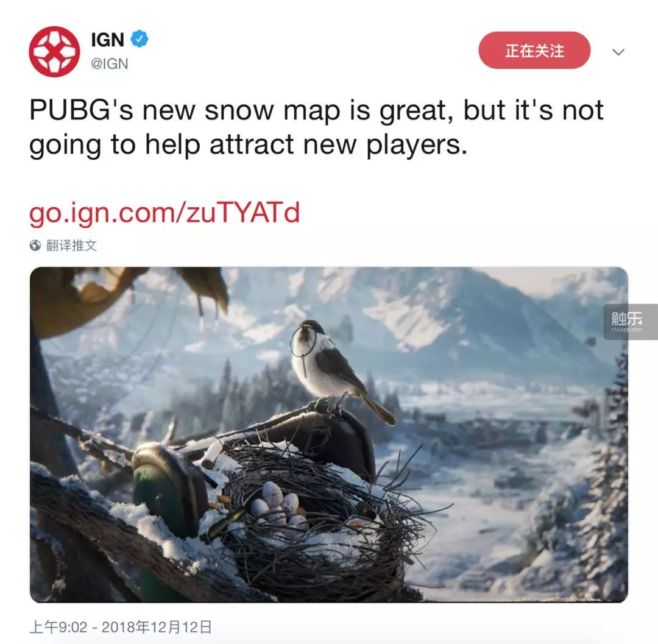658x644 pixels.
Task: Expand the tweet options chevron
Action: coord(618,52)
